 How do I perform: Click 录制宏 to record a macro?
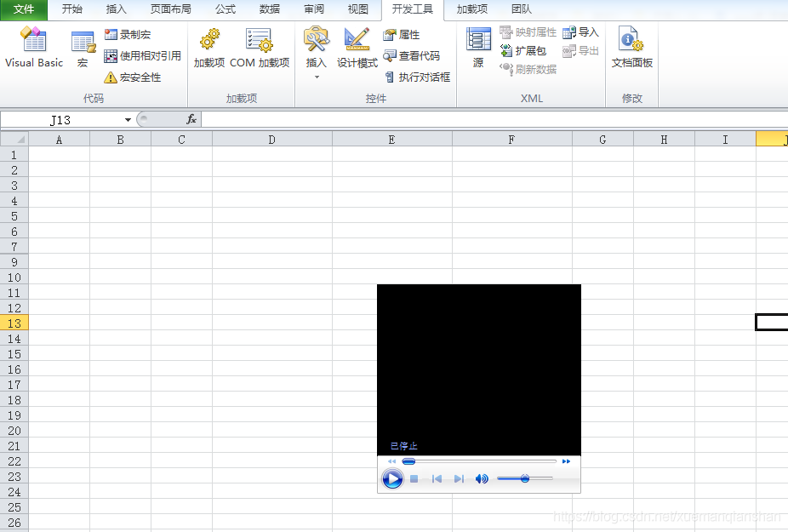click(128, 35)
